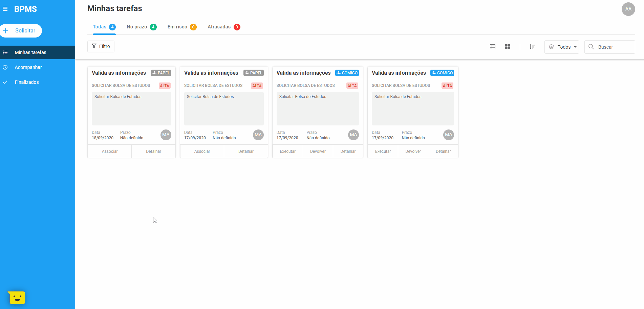
Task: Click the MA avatar on first COMIGO card
Action: (353, 135)
